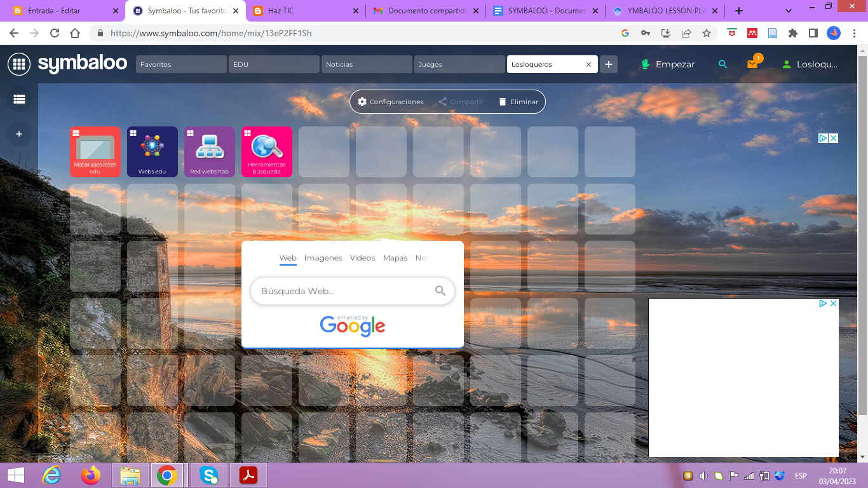Image resolution: width=868 pixels, height=488 pixels.
Task: Switch to YMBALOO LESSON PLAN tab
Action: [665, 11]
